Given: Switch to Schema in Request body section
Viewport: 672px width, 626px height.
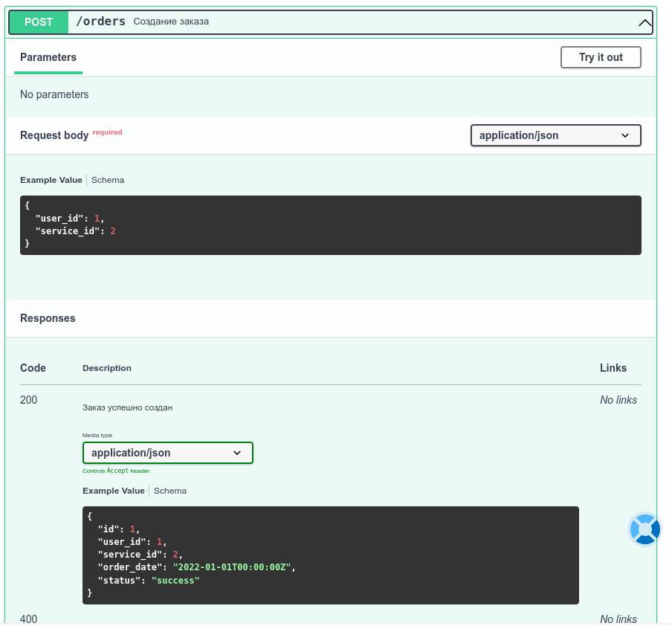Looking at the screenshot, I should pyautogui.click(x=108, y=180).
